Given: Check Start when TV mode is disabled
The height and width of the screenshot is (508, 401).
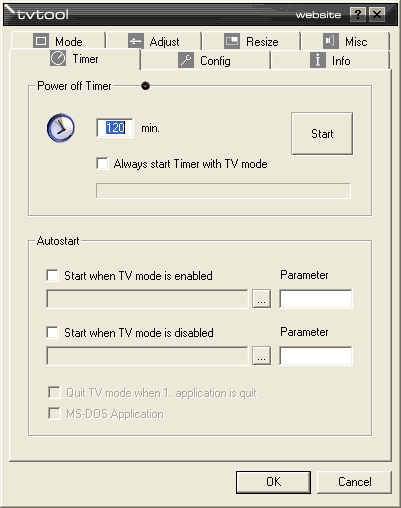Looking at the screenshot, I should 53,332.
